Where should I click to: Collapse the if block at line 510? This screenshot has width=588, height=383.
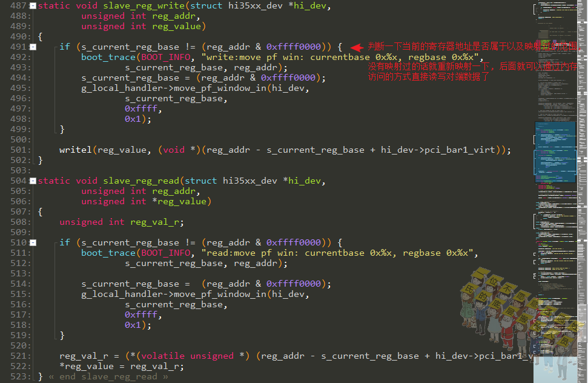[33, 242]
